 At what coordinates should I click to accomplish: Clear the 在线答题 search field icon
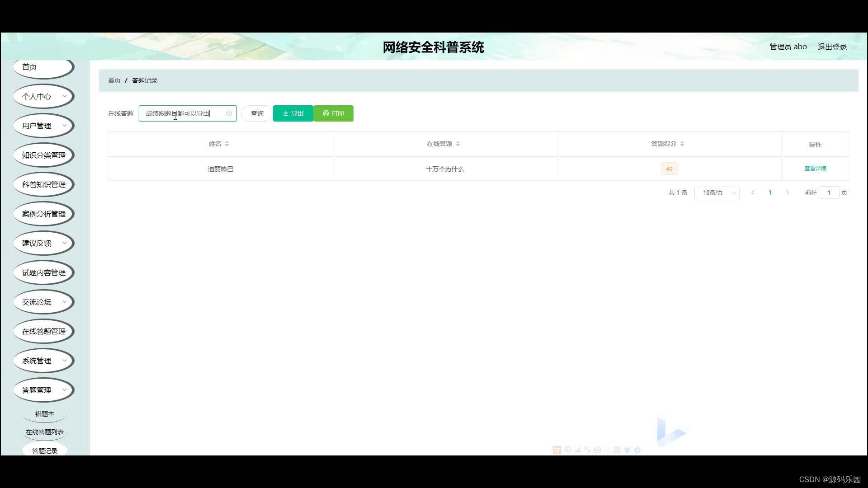pos(229,113)
